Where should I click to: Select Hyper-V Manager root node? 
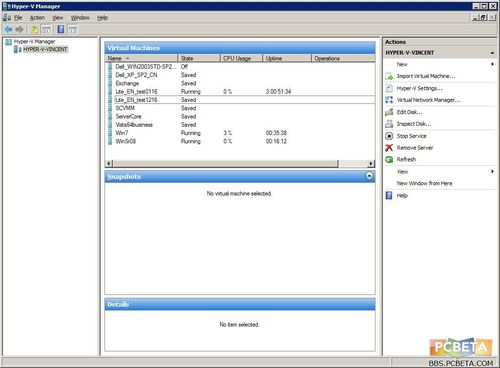tap(35, 42)
